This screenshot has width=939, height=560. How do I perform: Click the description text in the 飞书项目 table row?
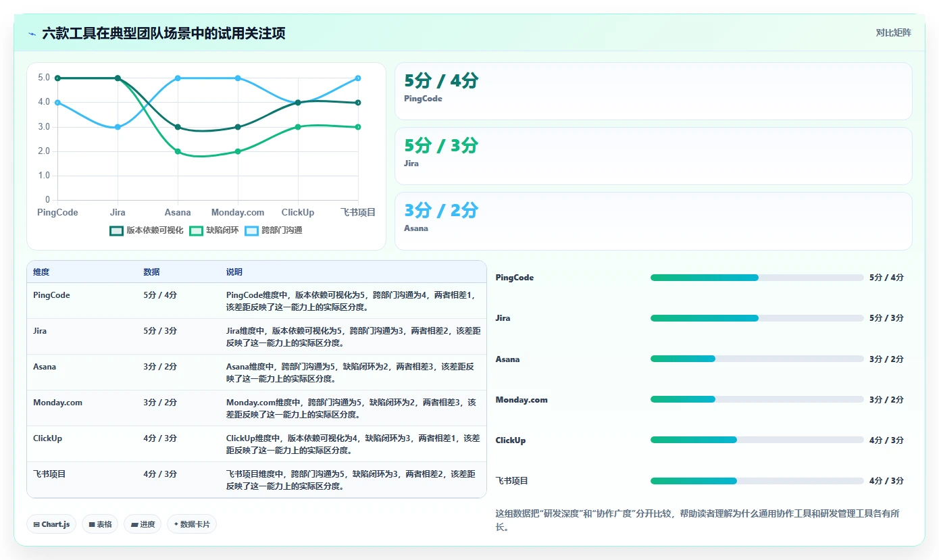[x=351, y=480]
